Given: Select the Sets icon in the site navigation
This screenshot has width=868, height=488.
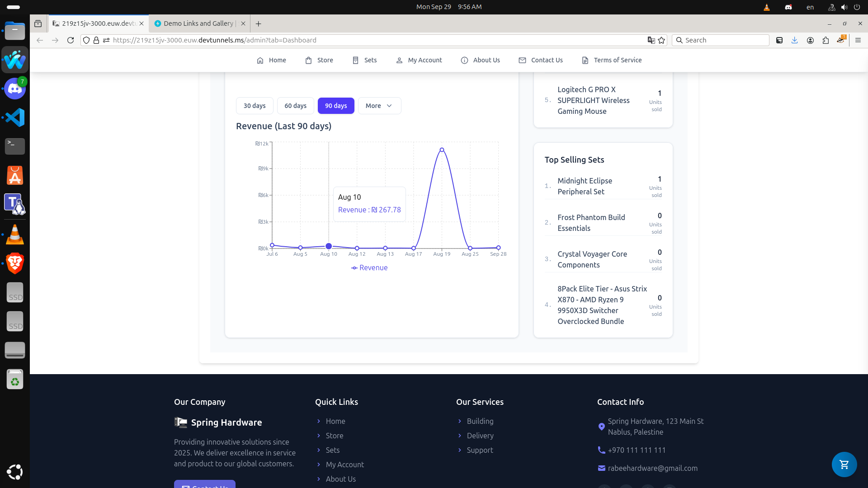Looking at the screenshot, I should click(x=356, y=60).
